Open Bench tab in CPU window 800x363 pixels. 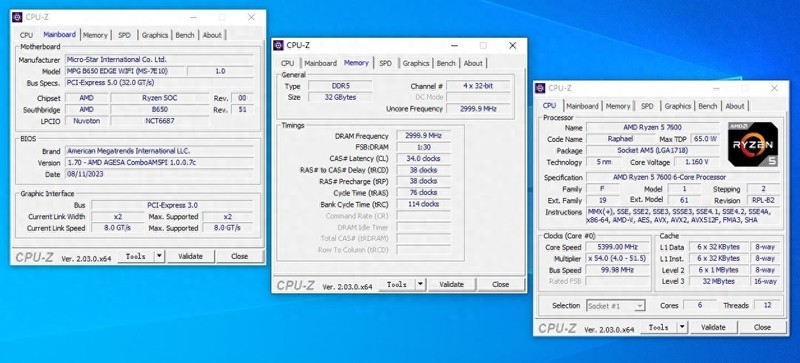708,106
